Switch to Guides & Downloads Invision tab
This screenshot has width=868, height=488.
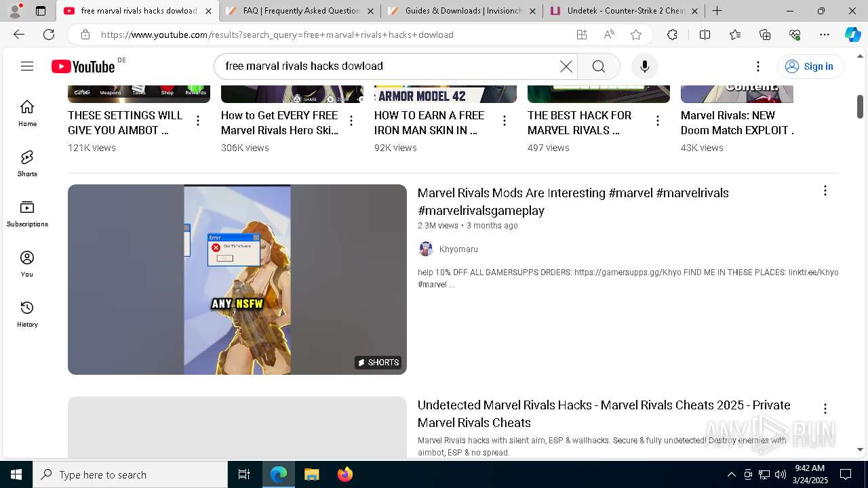coord(461,11)
